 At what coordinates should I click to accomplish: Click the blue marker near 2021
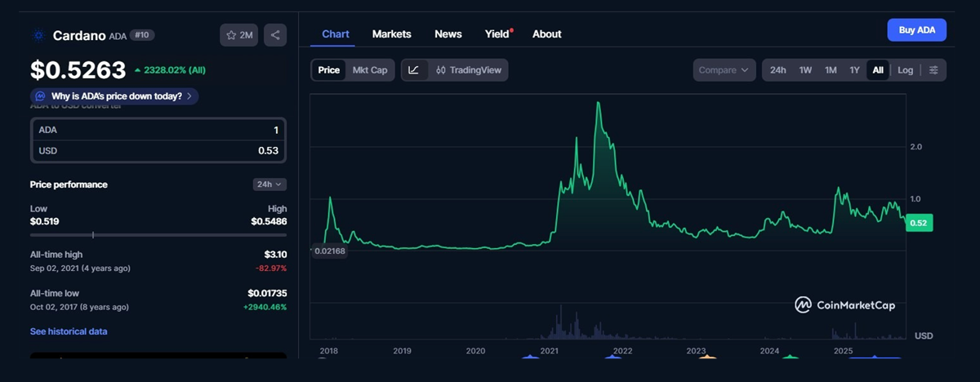pos(530,357)
